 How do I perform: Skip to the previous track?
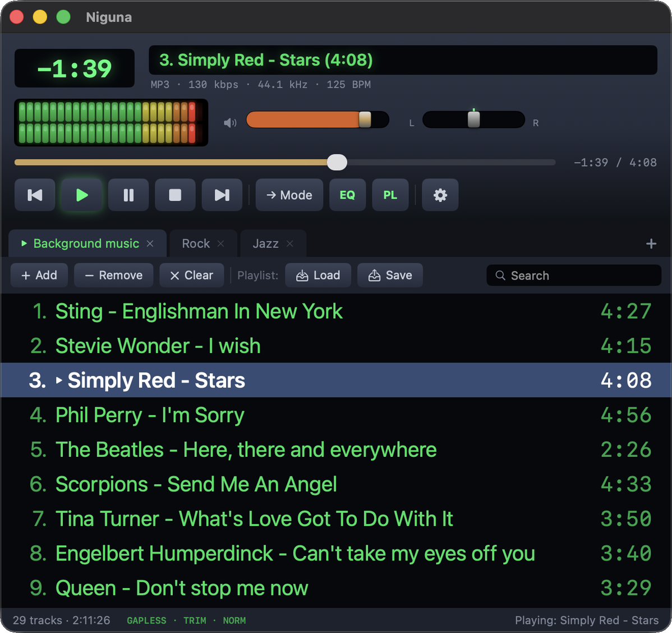[x=35, y=195]
